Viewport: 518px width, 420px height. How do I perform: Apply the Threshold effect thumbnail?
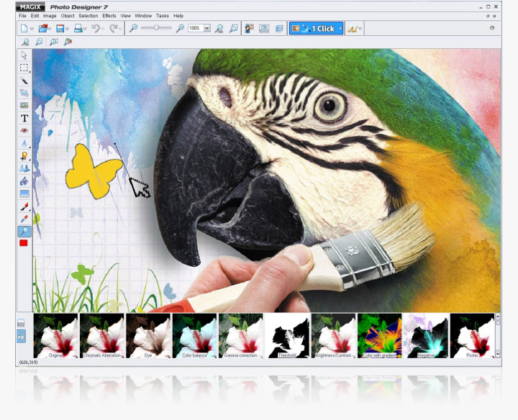[x=287, y=336]
